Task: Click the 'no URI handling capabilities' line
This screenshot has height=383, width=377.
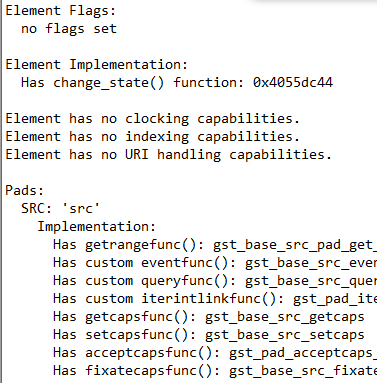Action: 169,155
